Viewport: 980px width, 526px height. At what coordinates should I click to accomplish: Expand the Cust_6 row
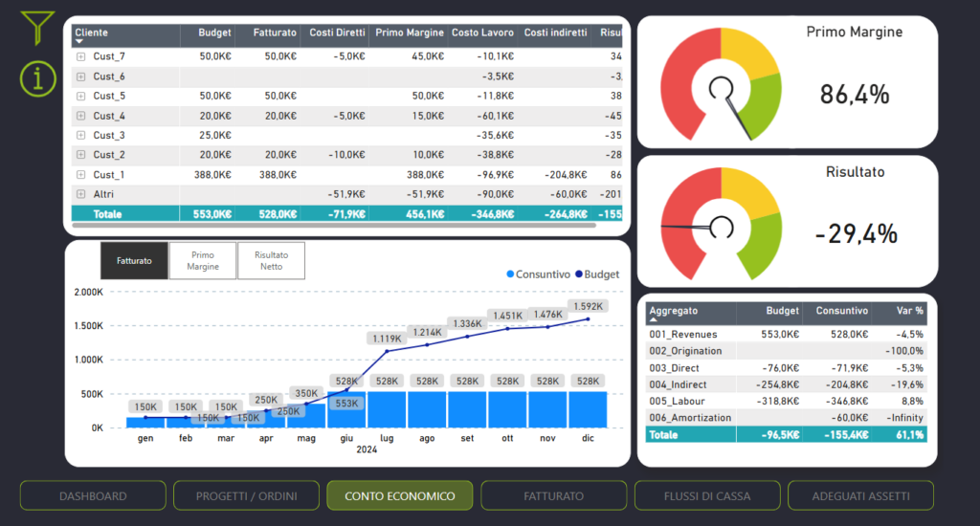(80, 77)
